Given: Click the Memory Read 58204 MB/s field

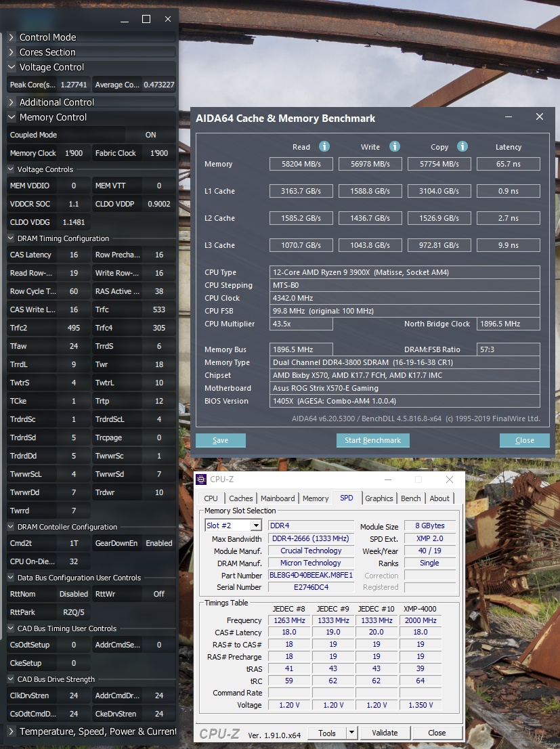Looking at the screenshot, I should (x=301, y=164).
